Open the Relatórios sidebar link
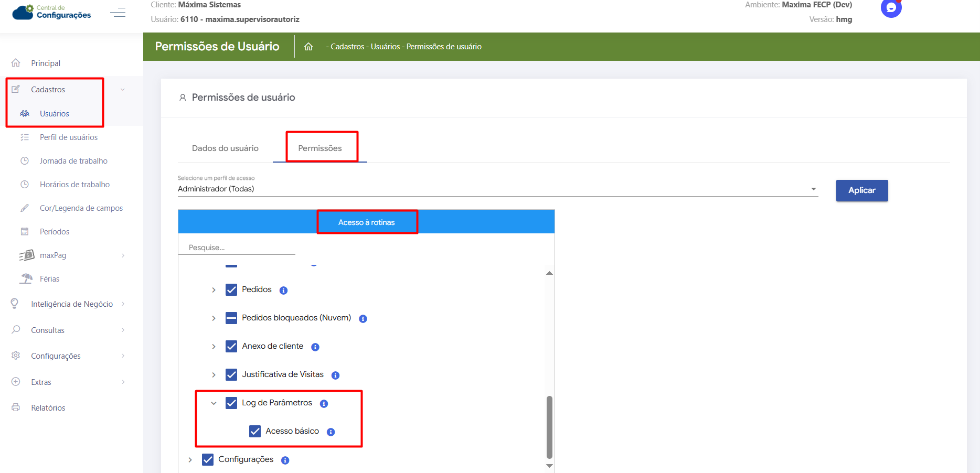Screen dimensions: 980x473 pyautogui.click(x=48, y=408)
